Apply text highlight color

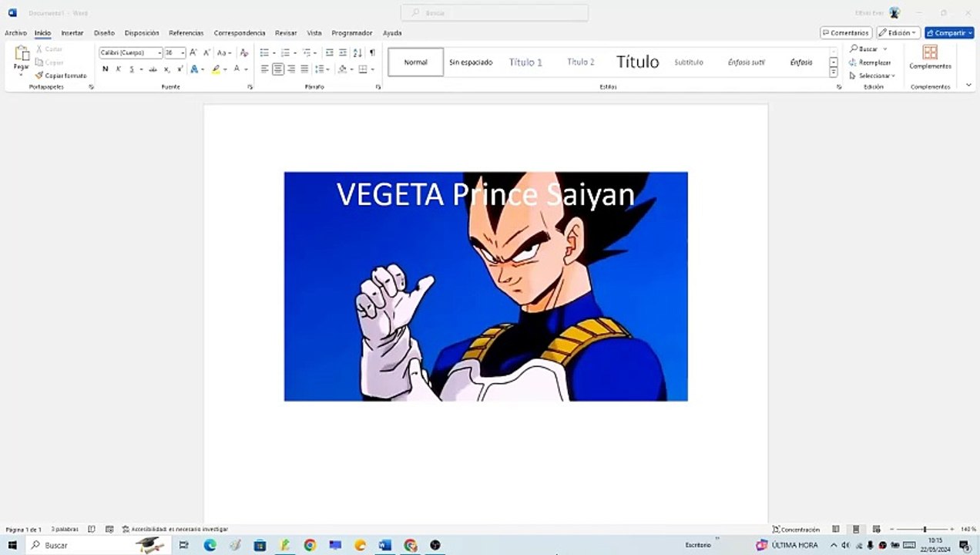click(216, 69)
